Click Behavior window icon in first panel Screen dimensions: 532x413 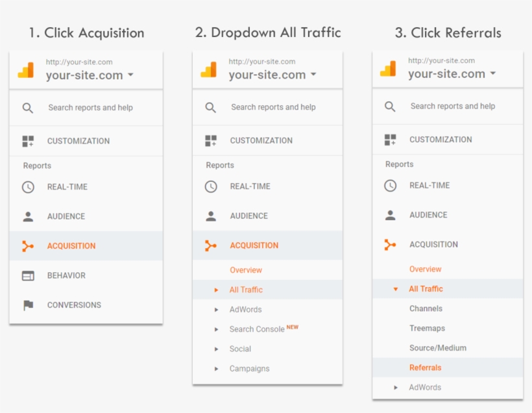pos(28,276)
